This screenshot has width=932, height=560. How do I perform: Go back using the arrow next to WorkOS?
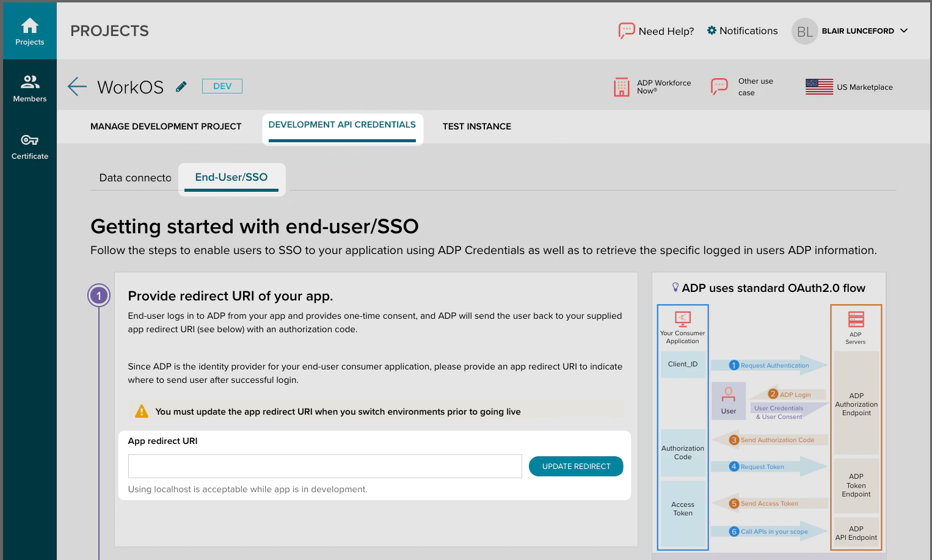77,86
